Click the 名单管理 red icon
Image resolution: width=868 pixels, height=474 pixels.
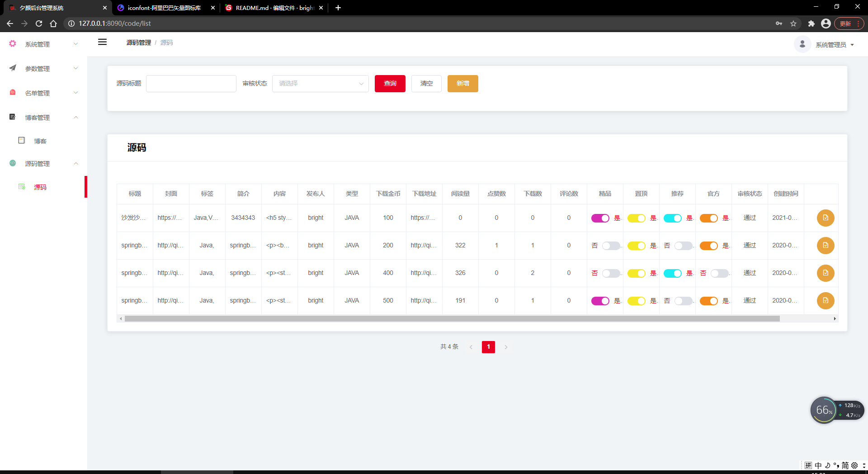pyautogui.click(x=13, y=92)
